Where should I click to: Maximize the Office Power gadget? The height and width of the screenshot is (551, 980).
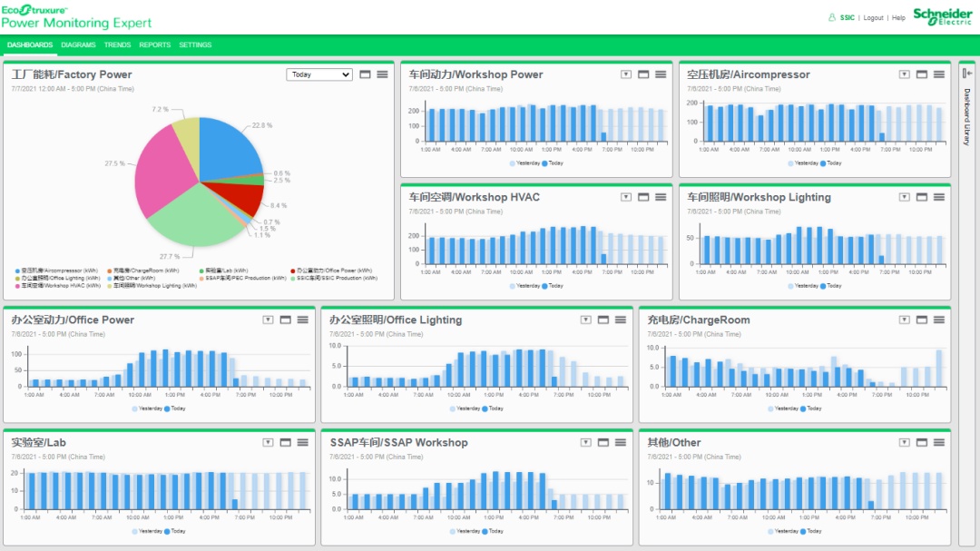[x=286, y=320]
